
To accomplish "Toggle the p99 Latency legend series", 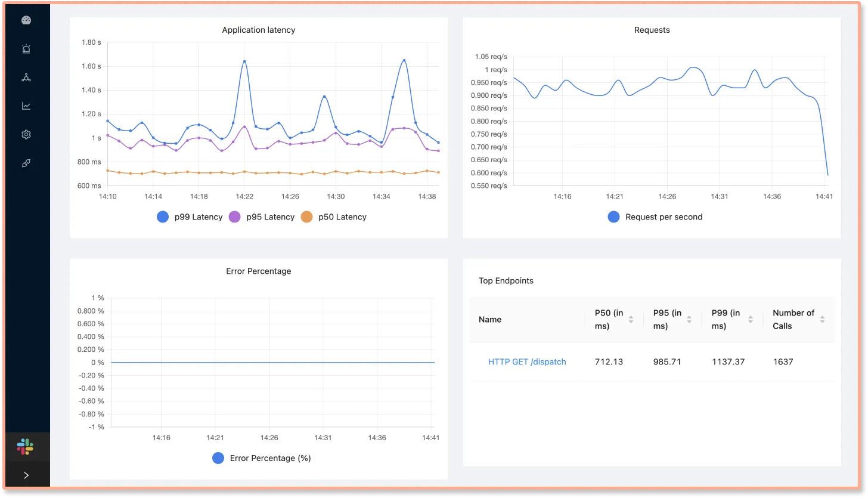I will coord(190,217).
